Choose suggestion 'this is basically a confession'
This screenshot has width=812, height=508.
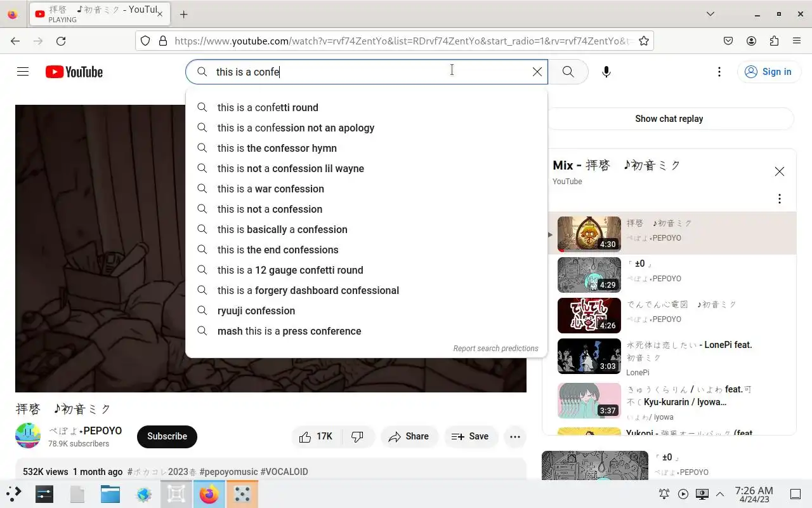(366, 229)
